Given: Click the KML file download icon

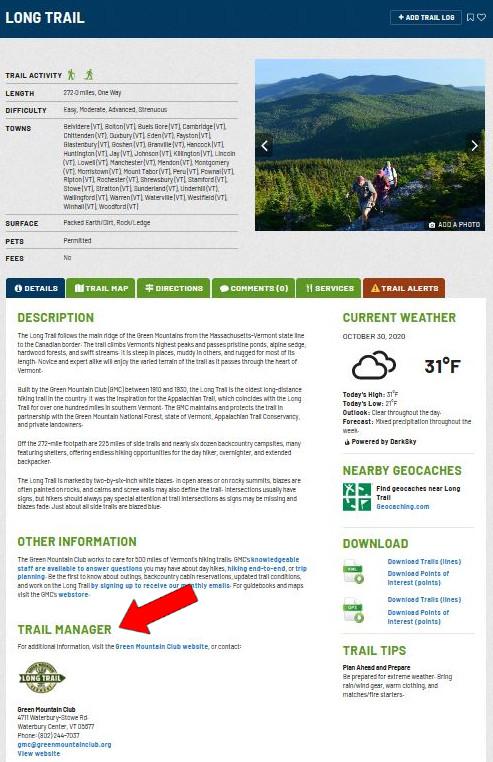Looking at the screenshot, I should click(x=353, y=571).
